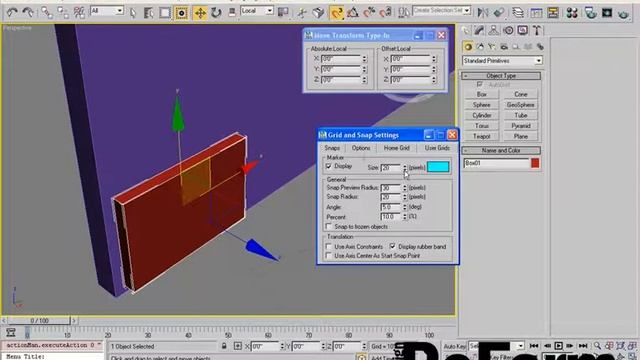Collapse the Object Type rollout
Viewport: 640px width, 360px height.
(501, 76)
